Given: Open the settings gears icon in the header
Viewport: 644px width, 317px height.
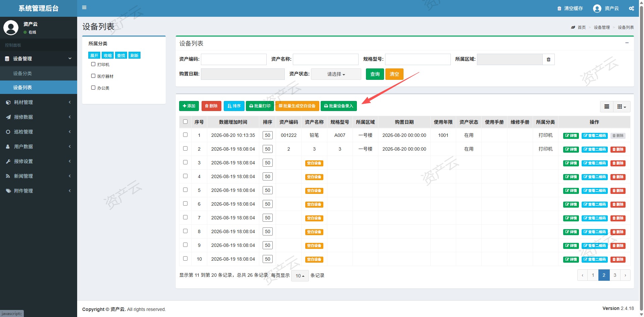Looking at the screenshot, I should (x=631, y=8).
